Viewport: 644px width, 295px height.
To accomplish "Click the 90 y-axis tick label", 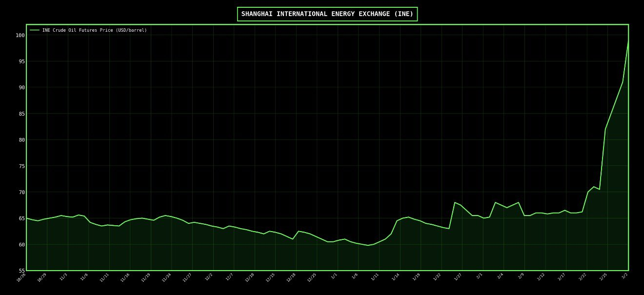I will (x=21, y=87).
